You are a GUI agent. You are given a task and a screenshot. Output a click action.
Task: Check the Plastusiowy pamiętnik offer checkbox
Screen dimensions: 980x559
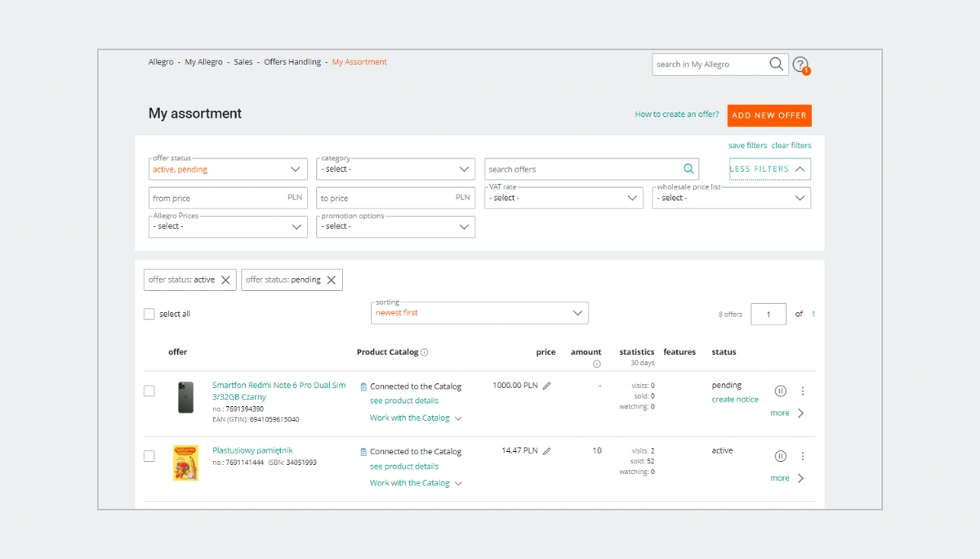point(149,456)
